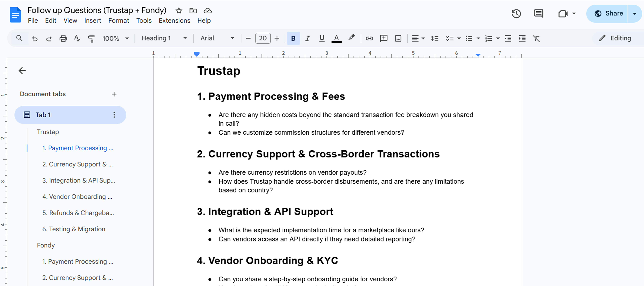Check cloud save status icon
The image size is (644, 286).
pos(208,11)
